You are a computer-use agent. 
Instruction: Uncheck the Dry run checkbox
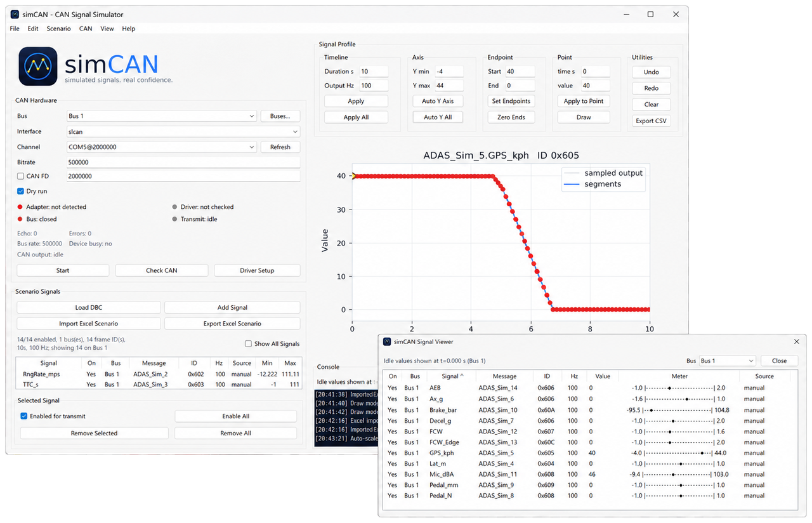(x=21, y=191)
